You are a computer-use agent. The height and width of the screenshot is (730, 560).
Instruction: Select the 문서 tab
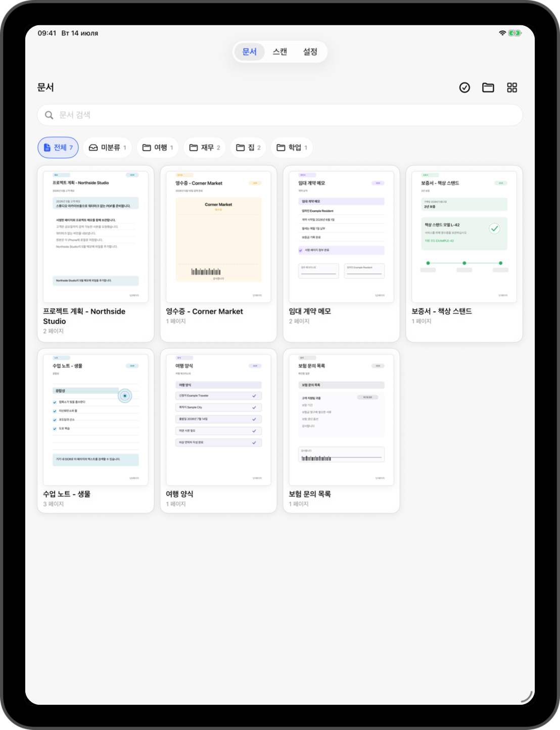pyautogui.click(x=250, y=52)
